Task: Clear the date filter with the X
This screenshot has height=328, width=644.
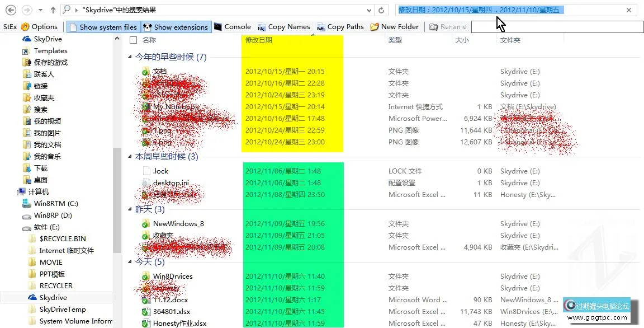Action: [629, 10]
